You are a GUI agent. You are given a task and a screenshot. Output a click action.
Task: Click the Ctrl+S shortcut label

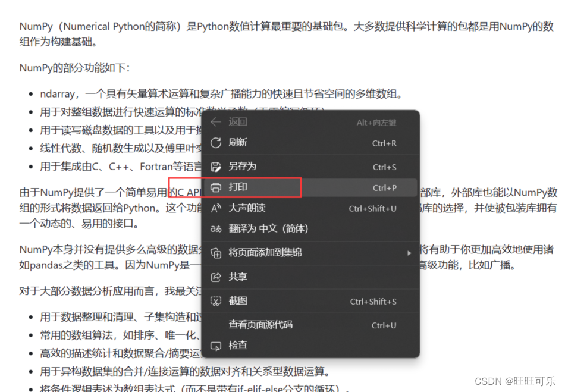[384, 167]
